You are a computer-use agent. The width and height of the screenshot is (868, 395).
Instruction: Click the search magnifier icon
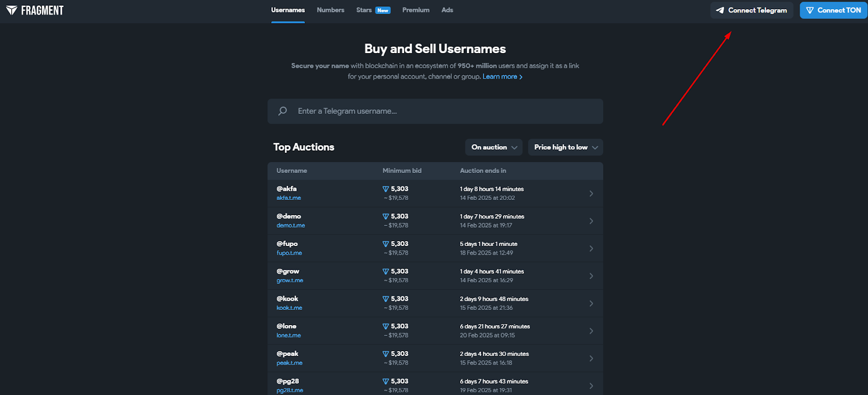tap(283, 111)
